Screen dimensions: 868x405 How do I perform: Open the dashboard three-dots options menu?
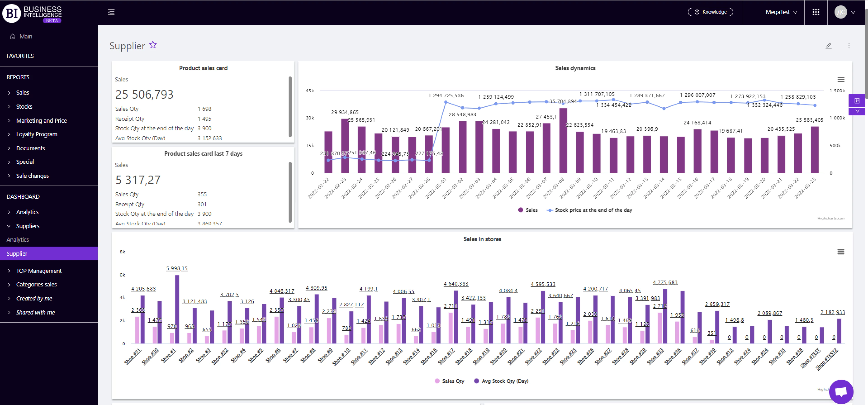tap(849, 45)
